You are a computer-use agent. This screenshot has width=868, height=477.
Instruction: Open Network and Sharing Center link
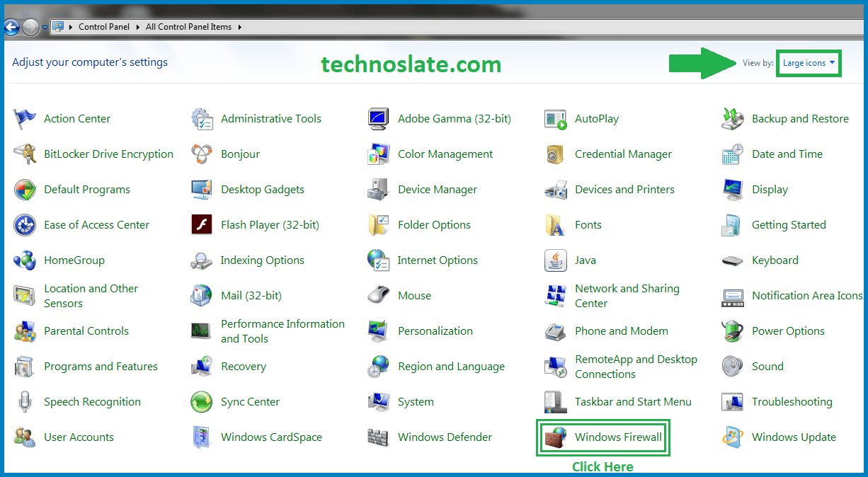627,296
